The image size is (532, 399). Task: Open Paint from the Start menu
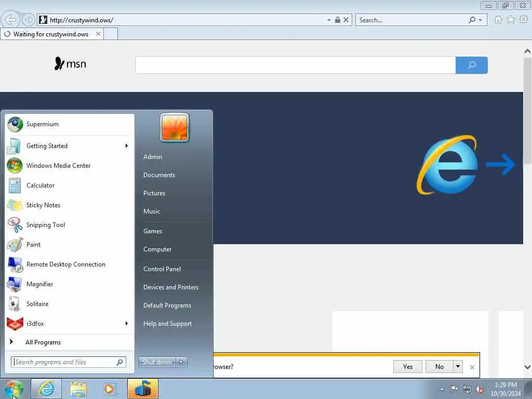tap(70, 245)
